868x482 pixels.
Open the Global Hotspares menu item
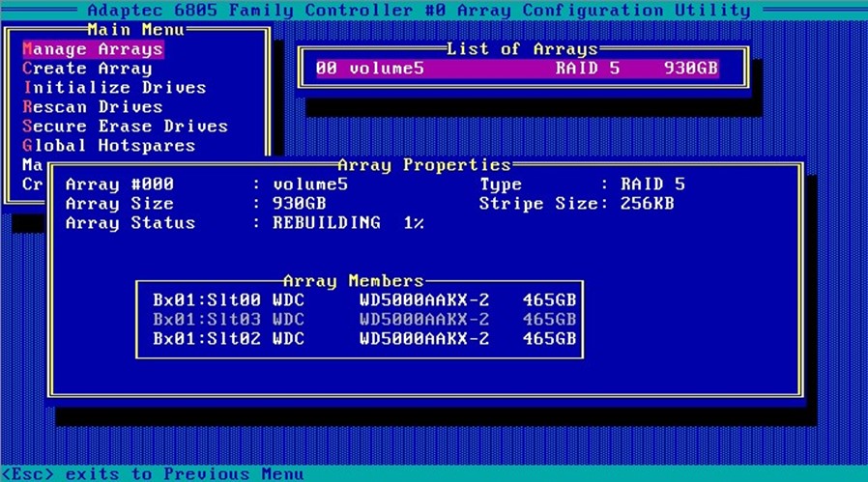click(108, 146)
